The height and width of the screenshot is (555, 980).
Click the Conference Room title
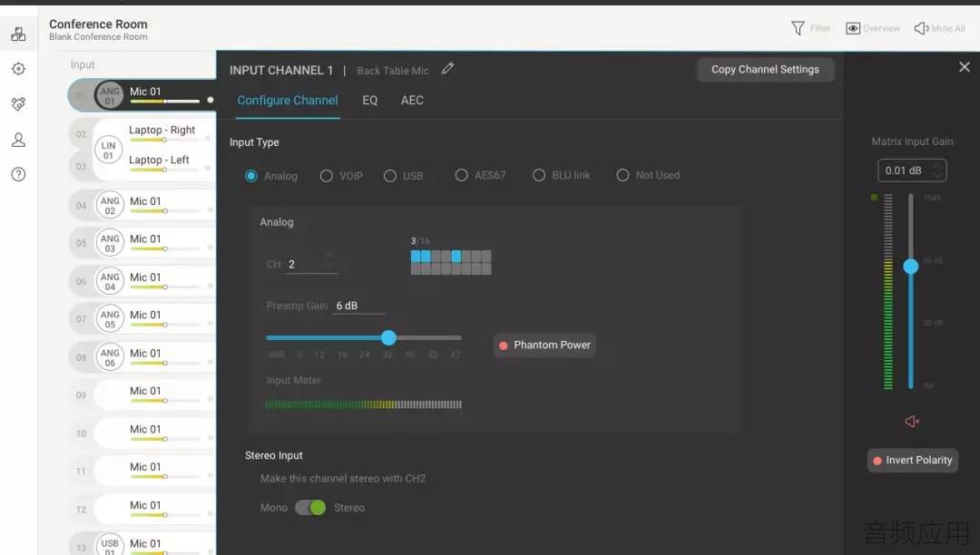tap(98, 24)
